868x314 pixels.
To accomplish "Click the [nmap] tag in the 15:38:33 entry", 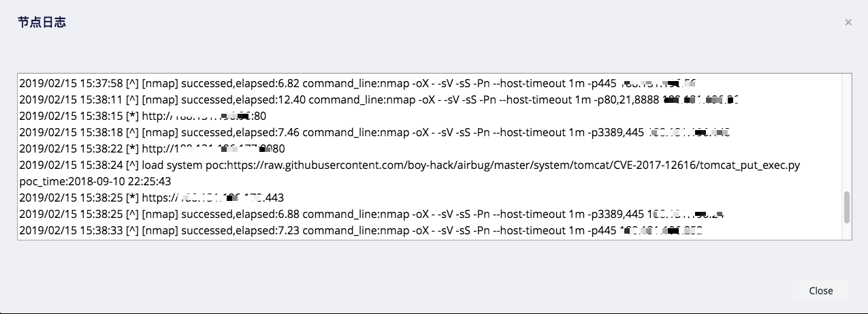I will [x=161, y=231].
